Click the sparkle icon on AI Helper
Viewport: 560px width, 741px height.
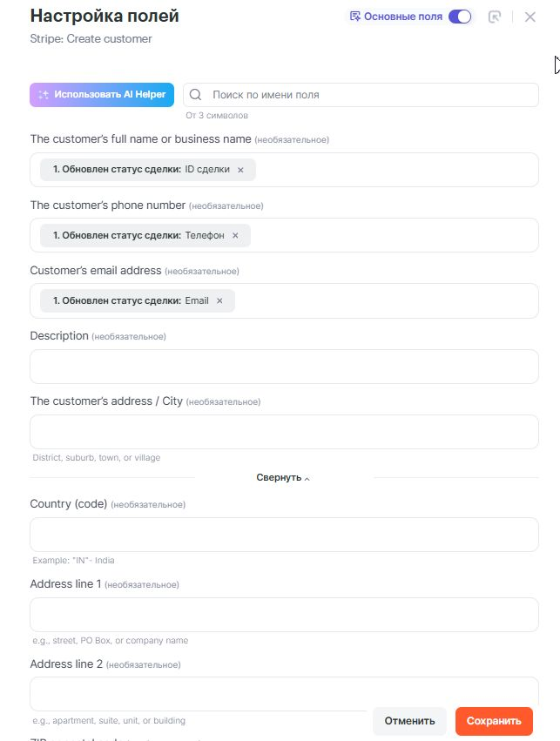pos(44,95)
